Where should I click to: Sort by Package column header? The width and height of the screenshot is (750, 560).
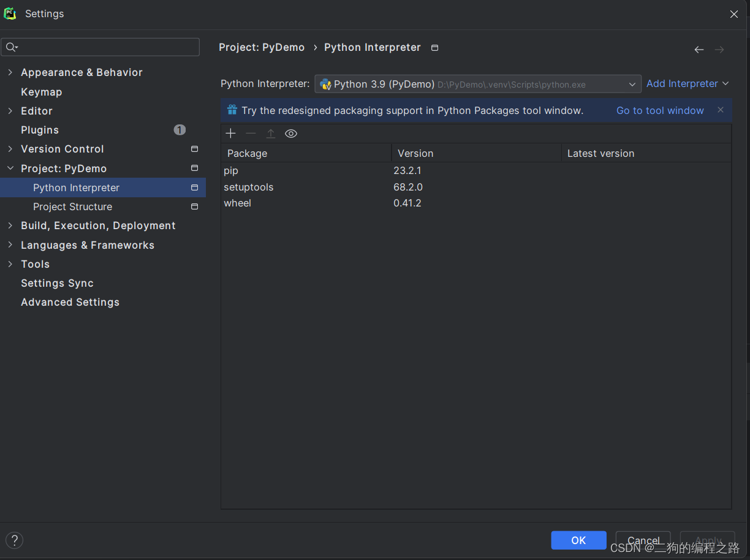306,153
